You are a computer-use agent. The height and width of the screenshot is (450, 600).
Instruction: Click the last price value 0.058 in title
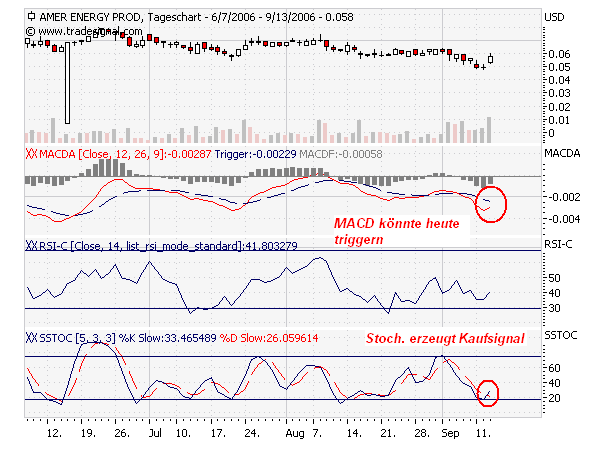point(339,17)
